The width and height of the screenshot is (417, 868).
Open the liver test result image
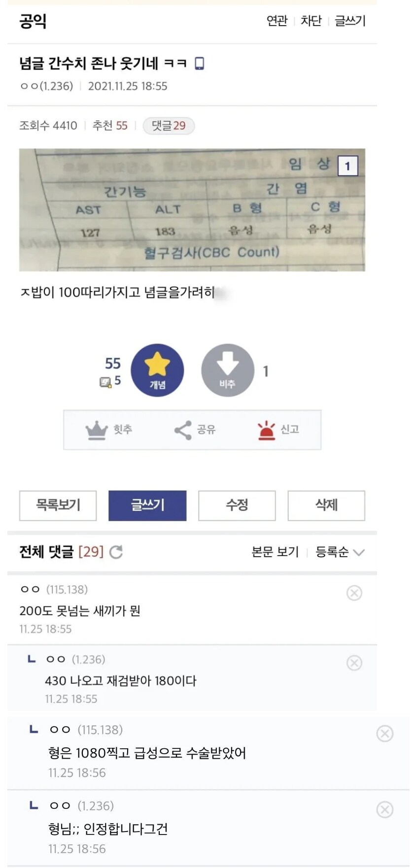[192, 210]
